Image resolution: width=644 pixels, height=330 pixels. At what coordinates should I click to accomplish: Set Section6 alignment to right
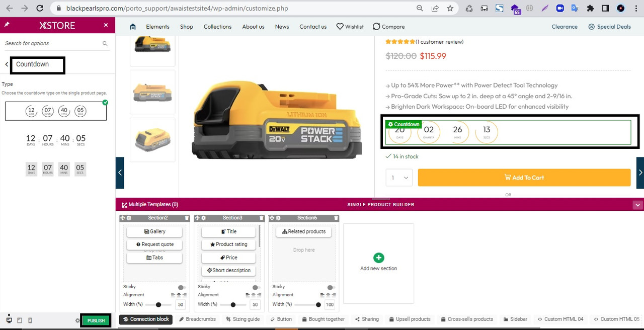(x=333, y=295)
